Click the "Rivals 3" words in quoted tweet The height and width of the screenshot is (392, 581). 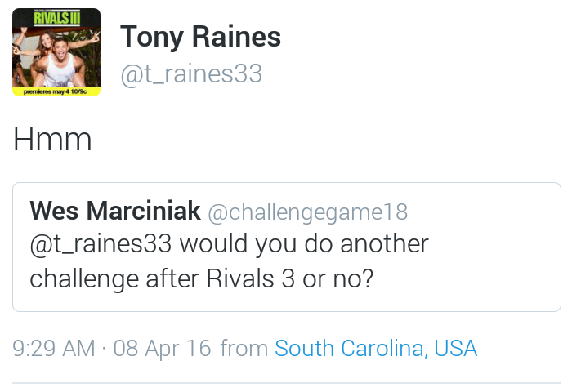[x=251, y=278]
